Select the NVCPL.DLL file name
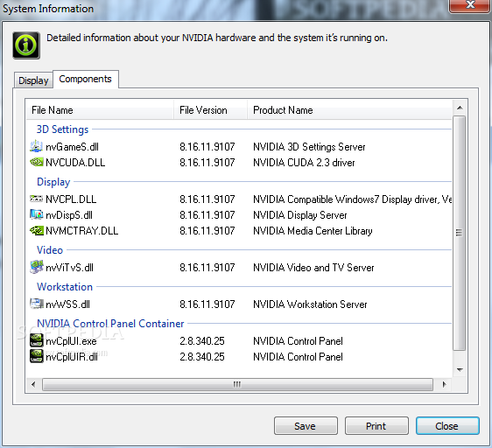Image resolution: width=492 pixels, height=448 pixels. (x=71, y=199)
